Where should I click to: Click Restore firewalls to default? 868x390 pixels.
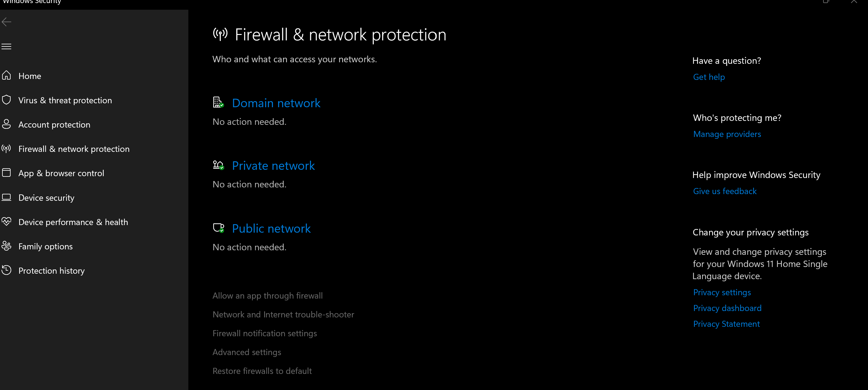[x=262, y=371]
